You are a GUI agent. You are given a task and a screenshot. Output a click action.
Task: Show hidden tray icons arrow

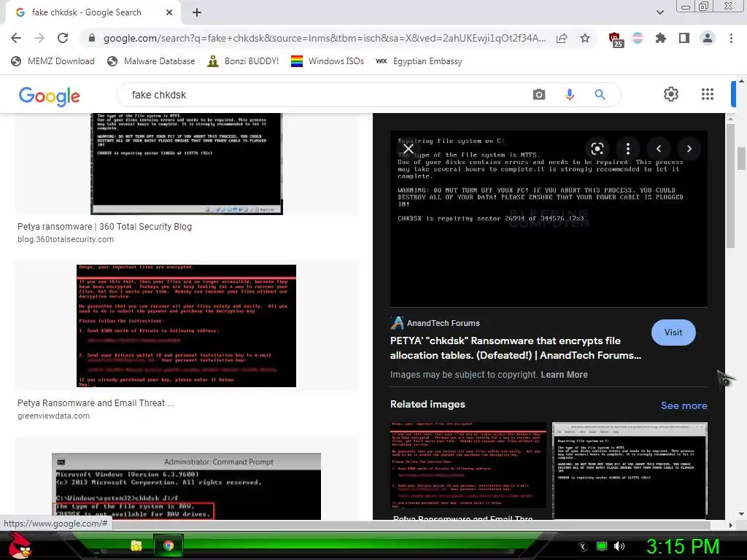[x=583, y=547]
